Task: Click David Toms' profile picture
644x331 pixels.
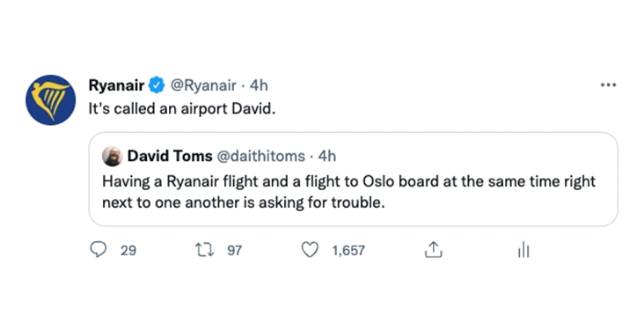Action: click(x=112, y=156)
